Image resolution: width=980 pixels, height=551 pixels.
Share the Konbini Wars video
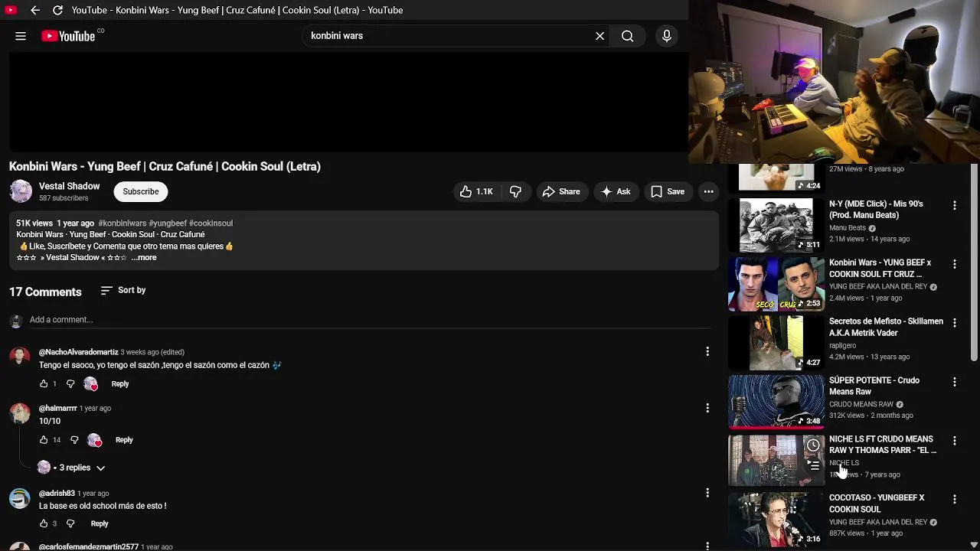[561, 192]
